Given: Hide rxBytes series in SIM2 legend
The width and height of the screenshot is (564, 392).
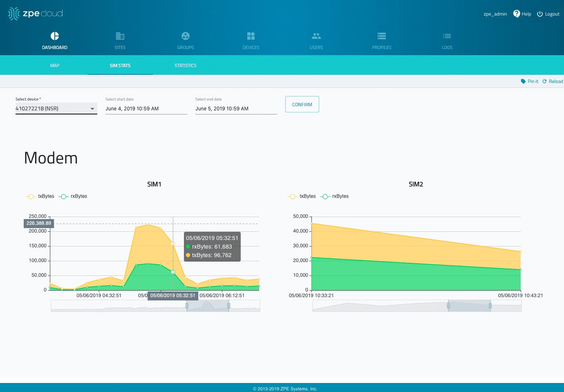Looking at the screenshot, I should click(x=335, y=196).
